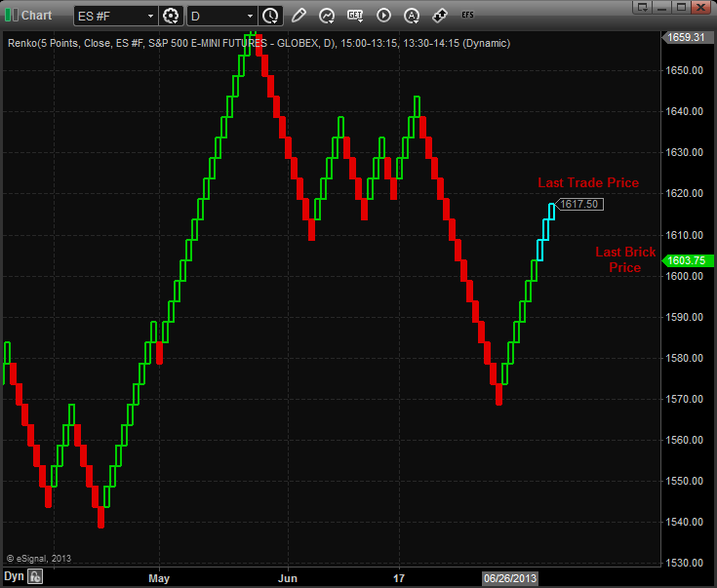Viewport: 717px width, 588px height.
Task: Click the green chart bars icon beside the Chart title
Action: [x=12, y=15]
